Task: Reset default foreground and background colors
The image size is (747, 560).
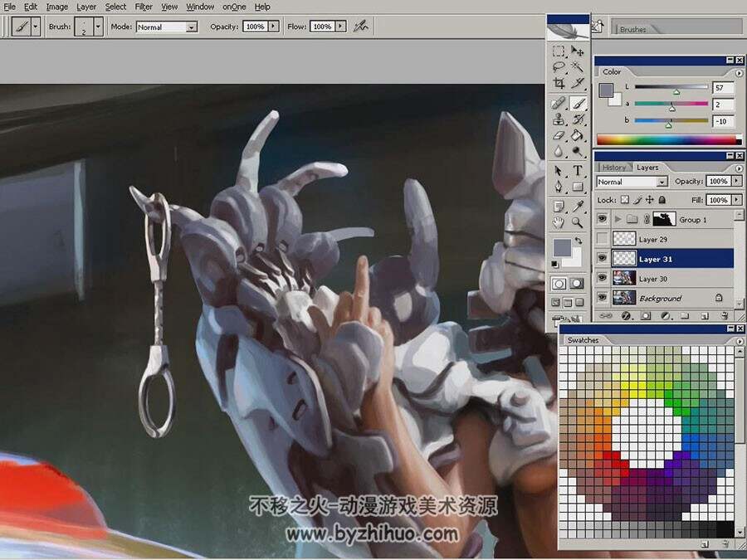Action: [x=555, y=264]
